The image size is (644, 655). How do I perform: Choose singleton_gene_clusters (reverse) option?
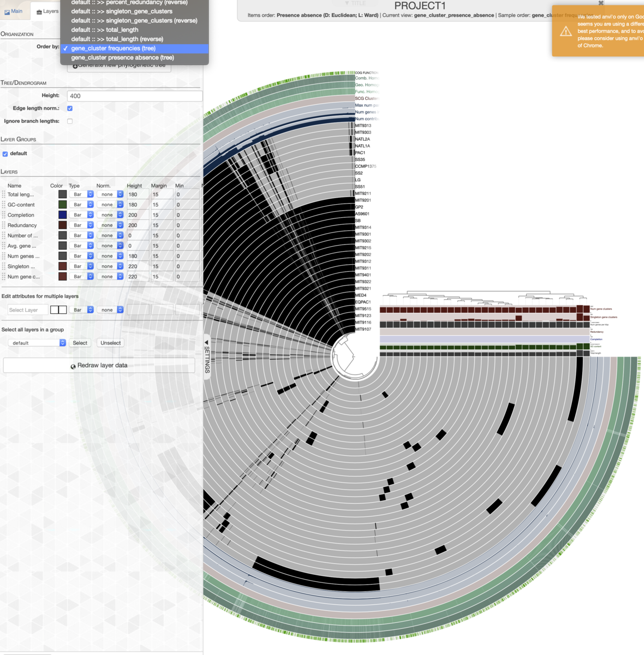click(134, 20)
